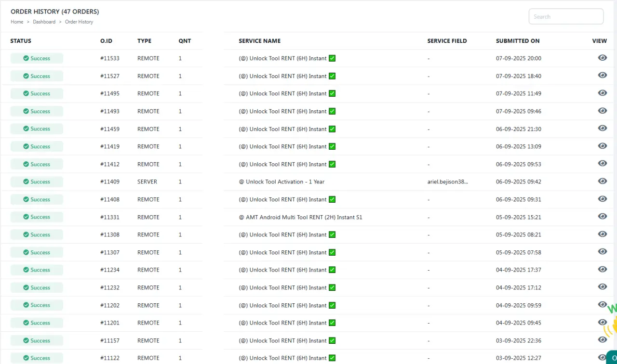Click the date 05-09-2025 15:21
This screenshot has width=617, height=364.
tap(519, 217)
